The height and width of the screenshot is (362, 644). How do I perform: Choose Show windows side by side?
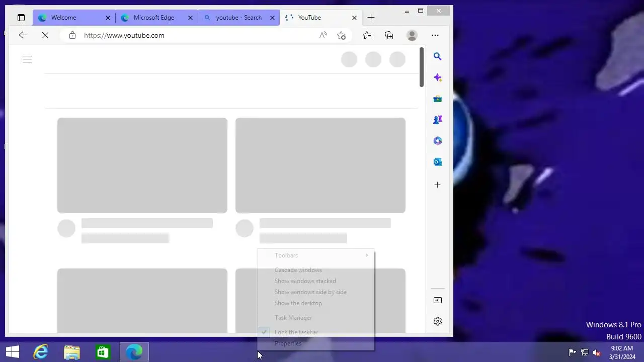(316, 292)
